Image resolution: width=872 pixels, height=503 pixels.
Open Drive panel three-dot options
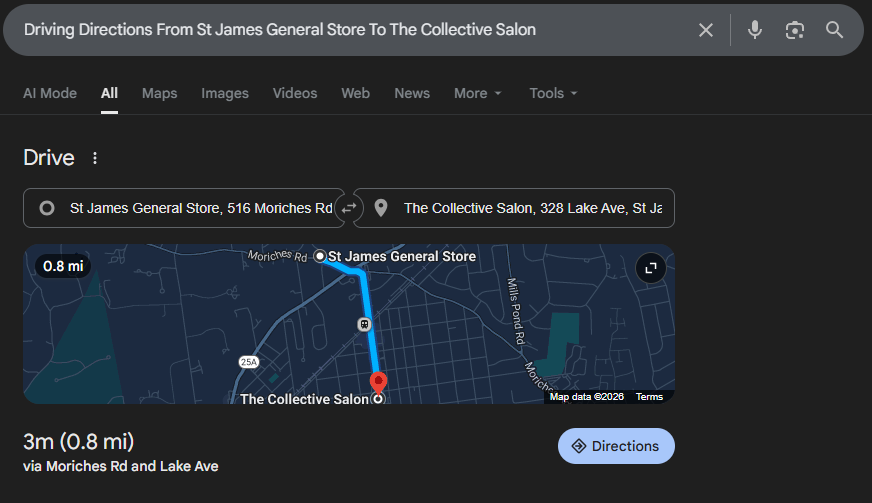(95, 158)
